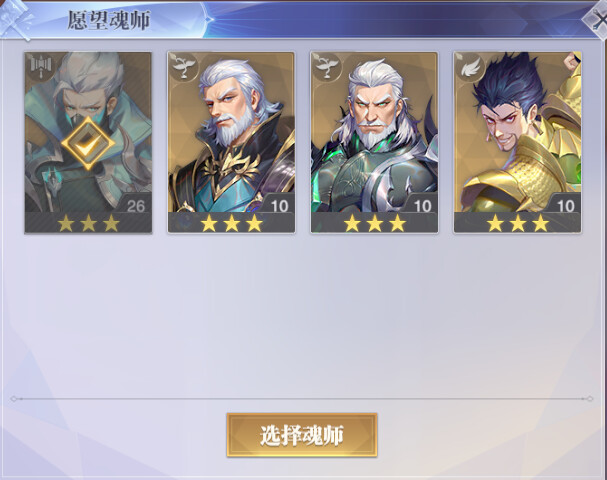Select the white-bearded character in black-gold coat

click(x=231, y=143)
